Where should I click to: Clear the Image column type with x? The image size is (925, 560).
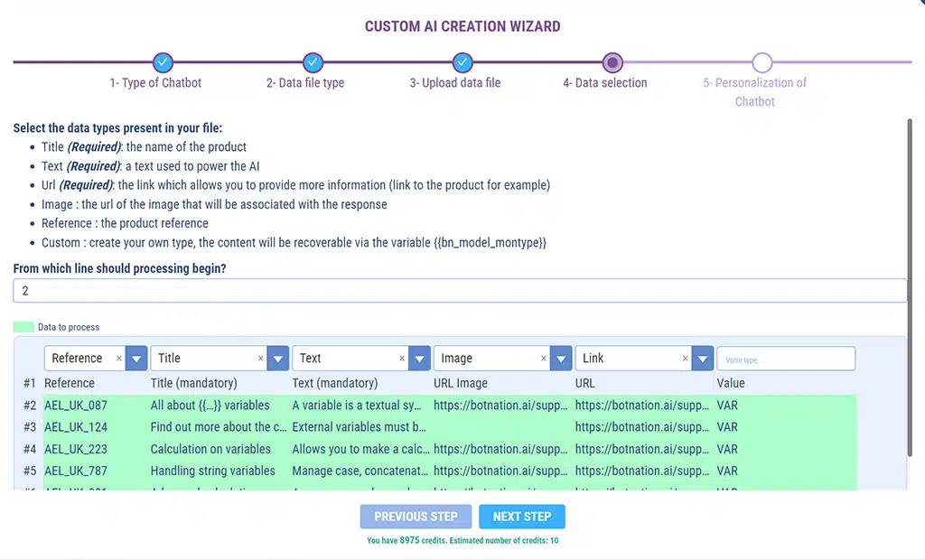(x=544, y=359)
